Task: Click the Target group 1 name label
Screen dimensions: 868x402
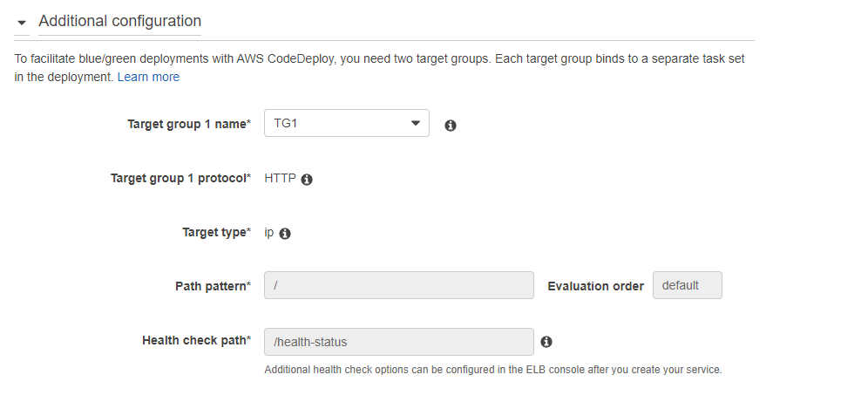Action: [189, 124]
